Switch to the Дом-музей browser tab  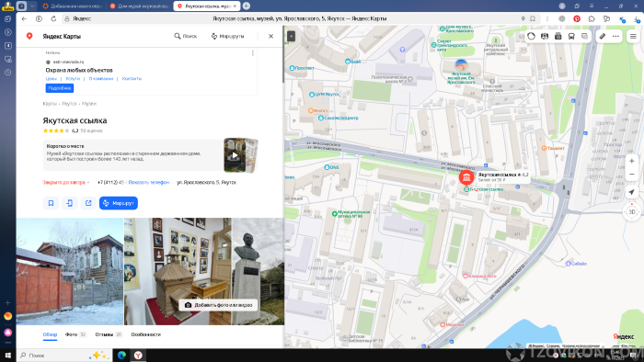[139, 6]
